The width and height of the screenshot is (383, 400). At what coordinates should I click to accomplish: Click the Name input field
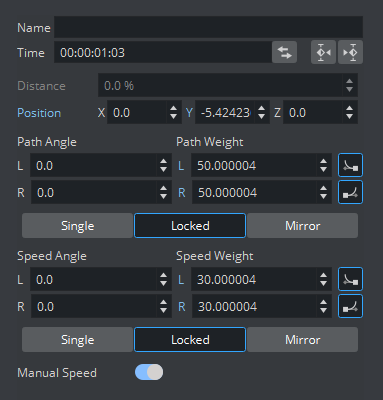(x=209, y=27)
